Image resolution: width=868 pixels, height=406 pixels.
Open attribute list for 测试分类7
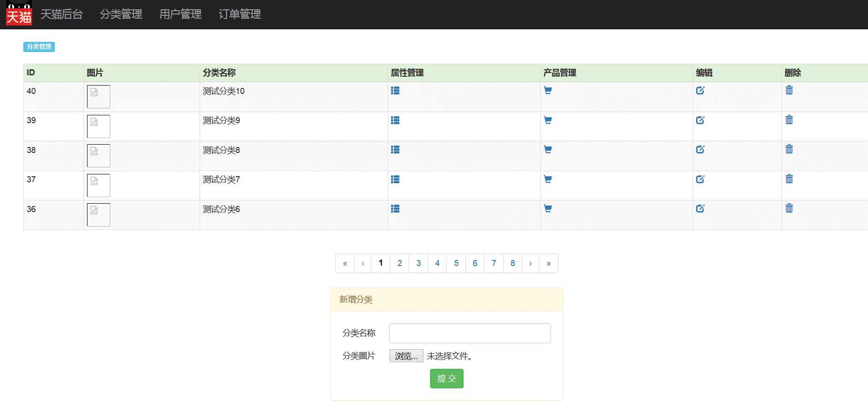coord(395,180)
